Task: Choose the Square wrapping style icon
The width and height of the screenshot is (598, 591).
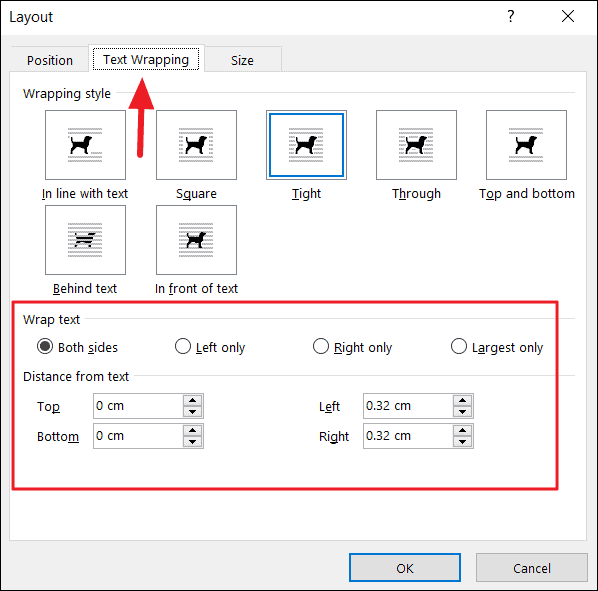Action: click(196, 145)
